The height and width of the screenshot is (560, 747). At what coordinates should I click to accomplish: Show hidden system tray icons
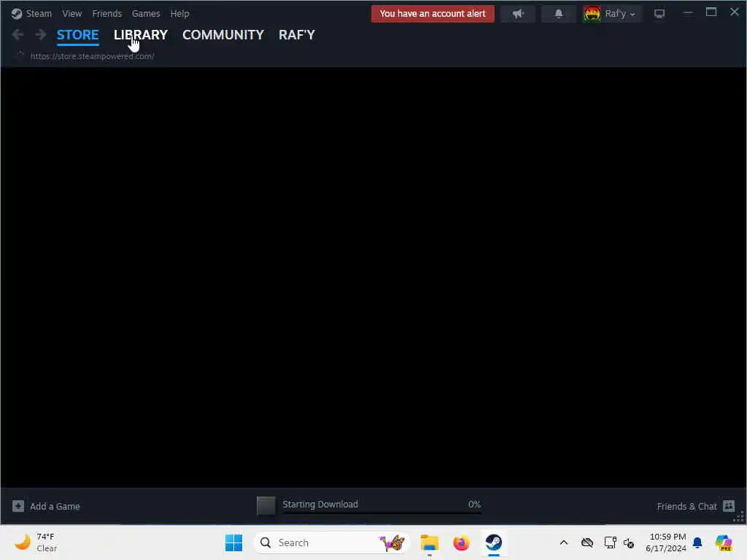[564, 542]
